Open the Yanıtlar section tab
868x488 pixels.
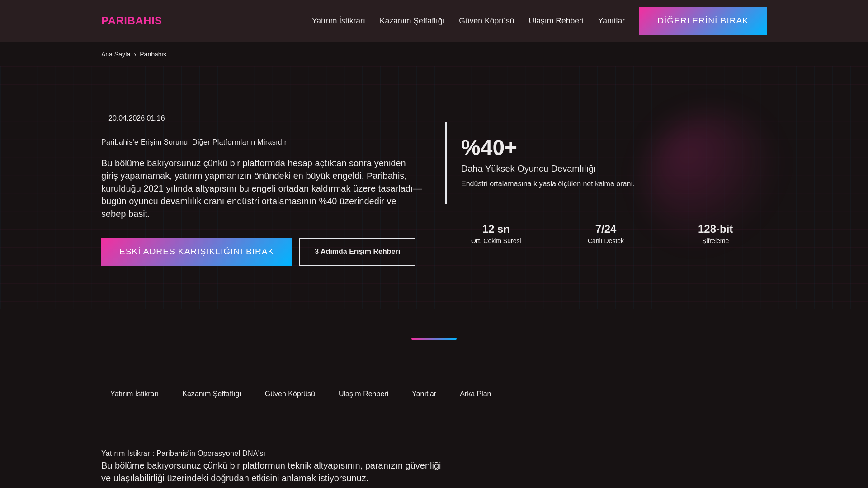[424, 394]
